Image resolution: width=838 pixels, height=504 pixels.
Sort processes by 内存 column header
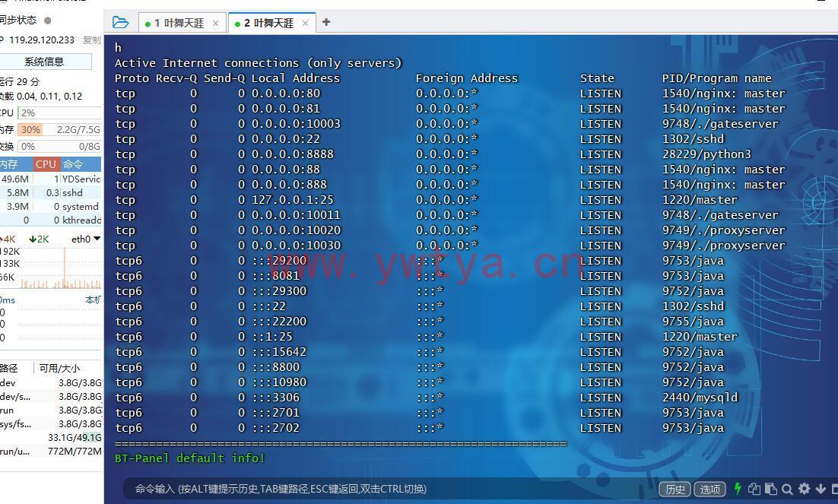[9, 163]
